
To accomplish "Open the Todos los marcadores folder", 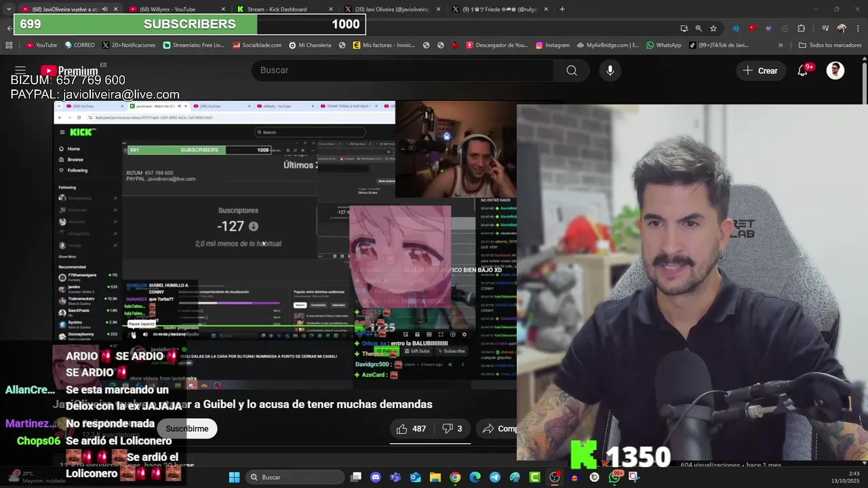I will pos(830,45).
